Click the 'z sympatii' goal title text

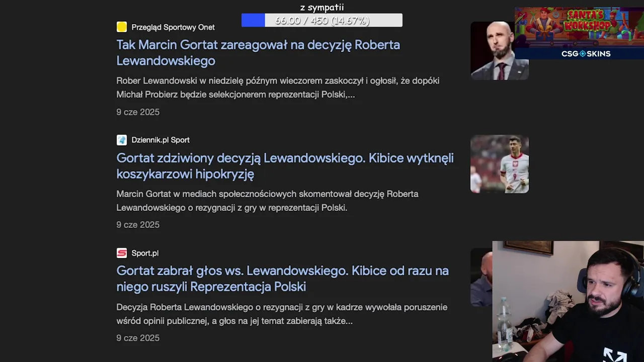[x=322, y=8]
